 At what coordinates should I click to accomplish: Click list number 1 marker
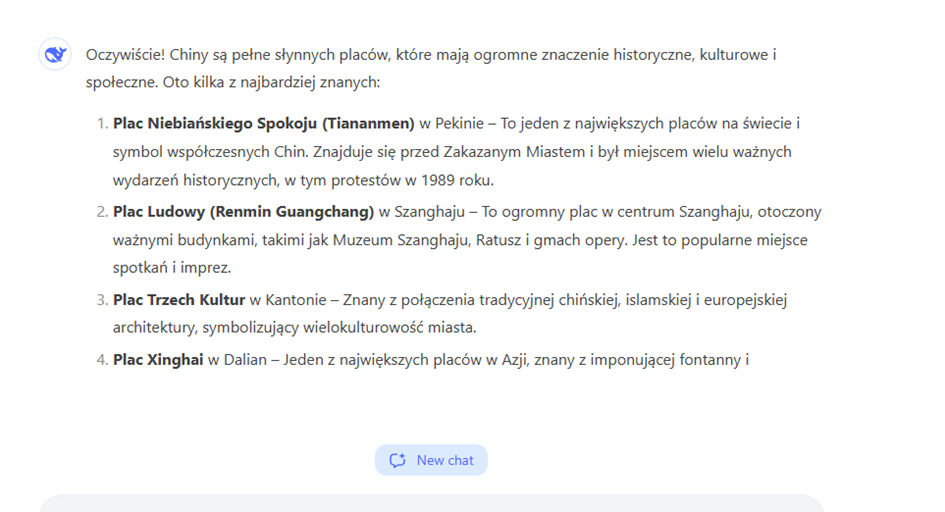click(x=102, y=124)
